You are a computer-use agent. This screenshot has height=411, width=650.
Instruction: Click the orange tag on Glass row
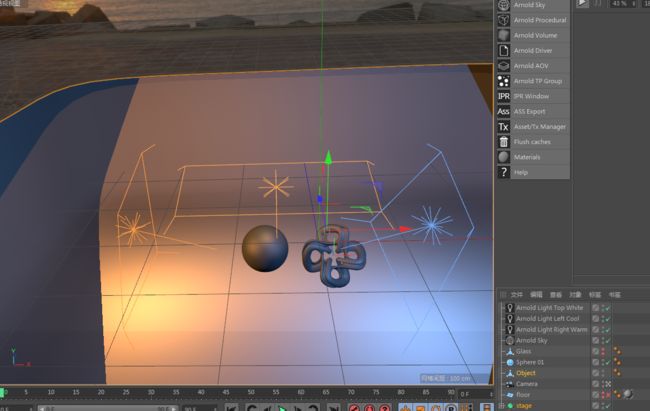(x=617, y=351)
